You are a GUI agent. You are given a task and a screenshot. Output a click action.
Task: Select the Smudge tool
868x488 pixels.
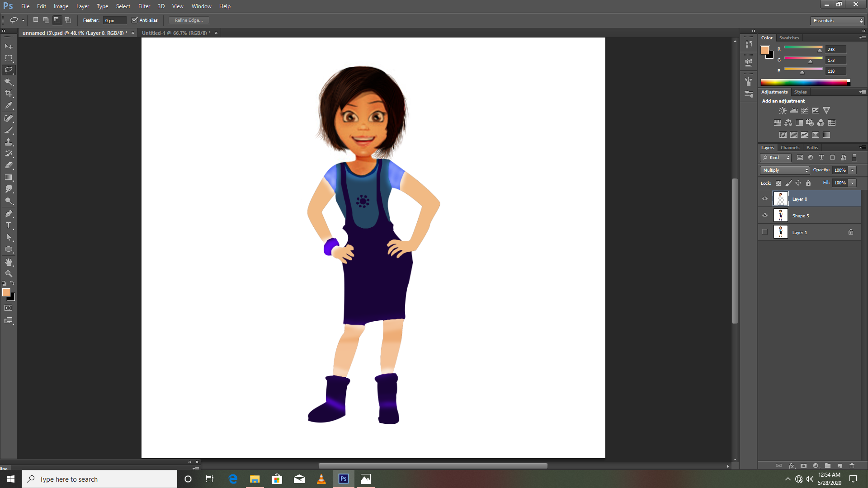tap(9, 189)
